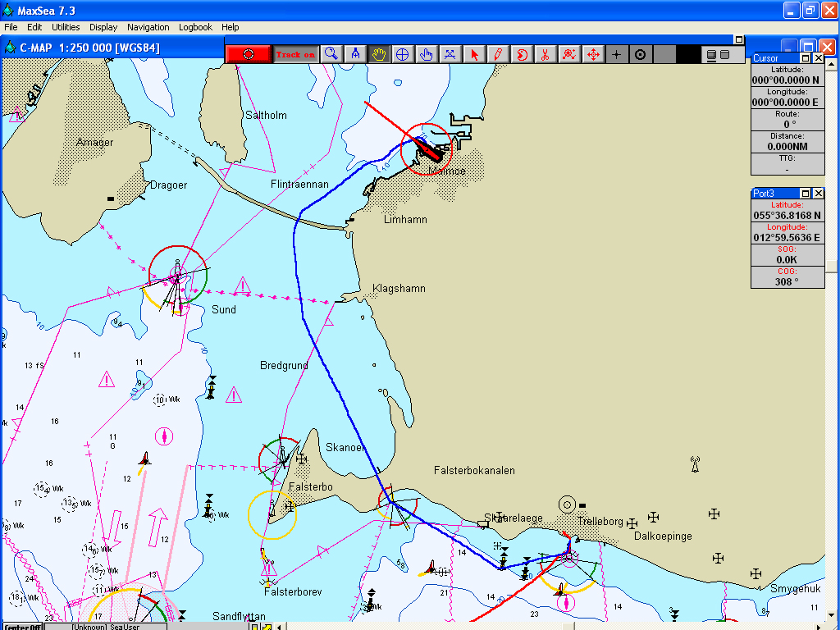Viewport: 840px width, 630px height.
Task: Select the magnifier zoom tool
Action: coord(331,54)
